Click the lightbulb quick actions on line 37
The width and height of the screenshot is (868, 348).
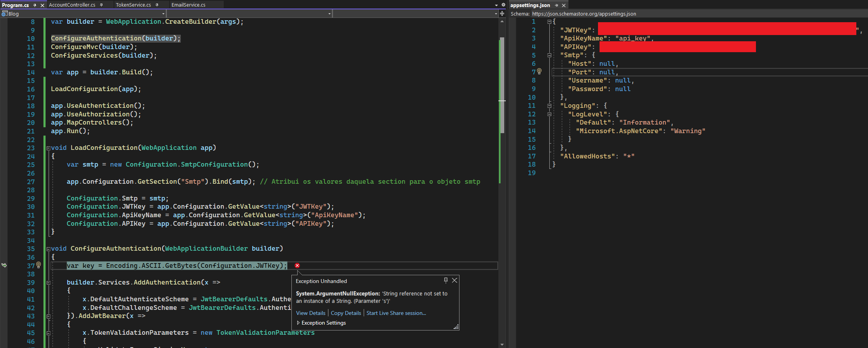[39, 265]
